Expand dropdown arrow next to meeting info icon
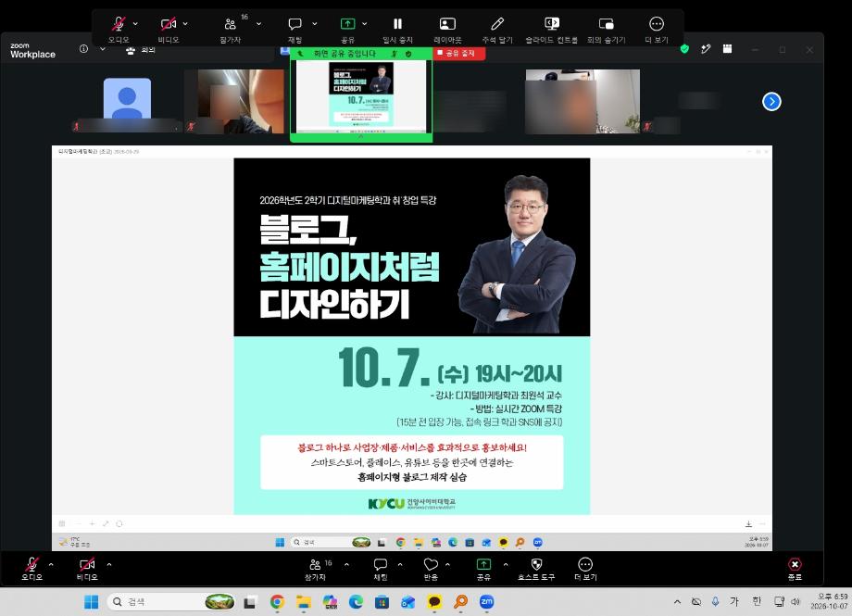The height and width of the screenshot is (616, 852). point(103,49)
